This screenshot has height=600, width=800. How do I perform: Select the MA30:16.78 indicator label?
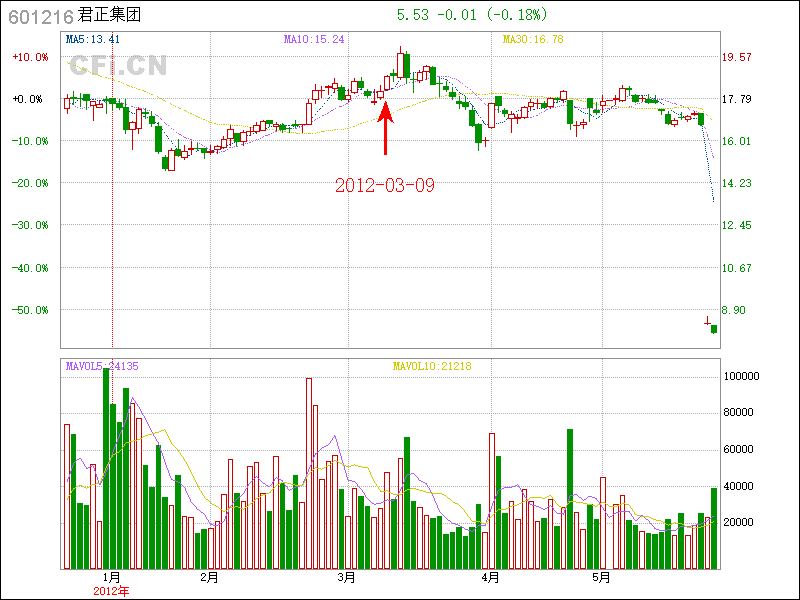click(533, 39)
